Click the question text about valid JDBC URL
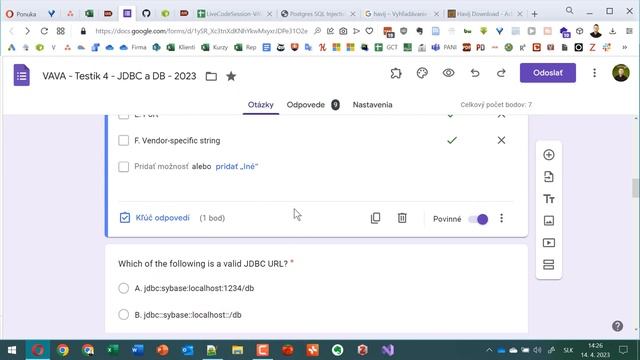640x360 pixels. (203, 264)
